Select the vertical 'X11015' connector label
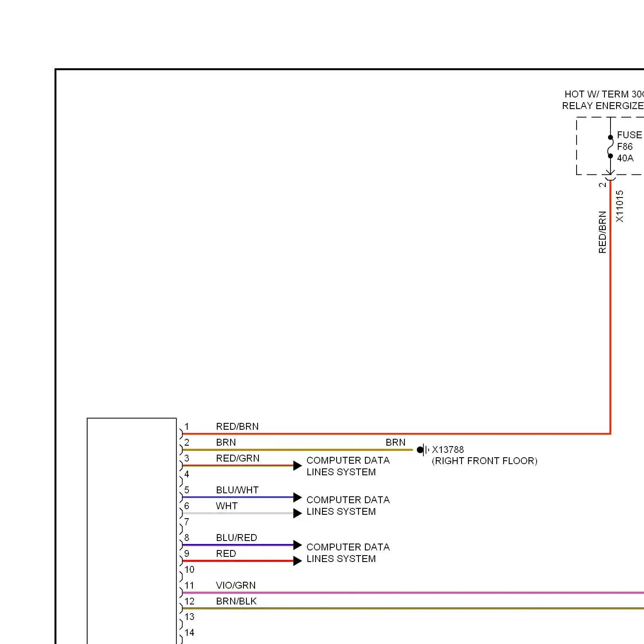644x644 pixels. click(620, 207)
